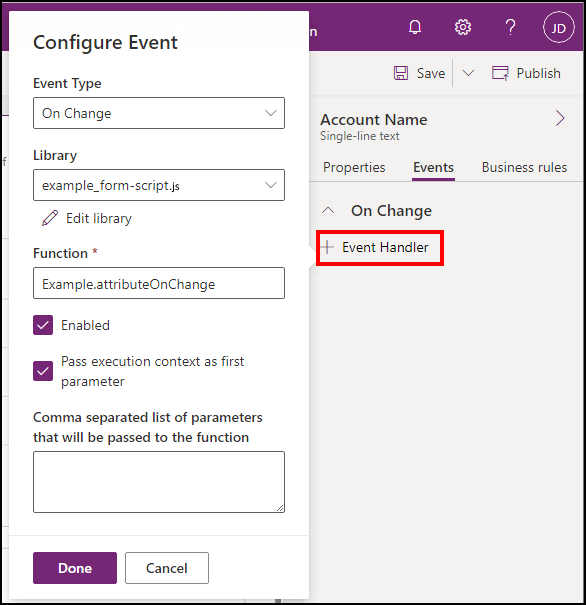Click the Account Name heading
The height and width of the screenshot is (605, 586).
374,120
